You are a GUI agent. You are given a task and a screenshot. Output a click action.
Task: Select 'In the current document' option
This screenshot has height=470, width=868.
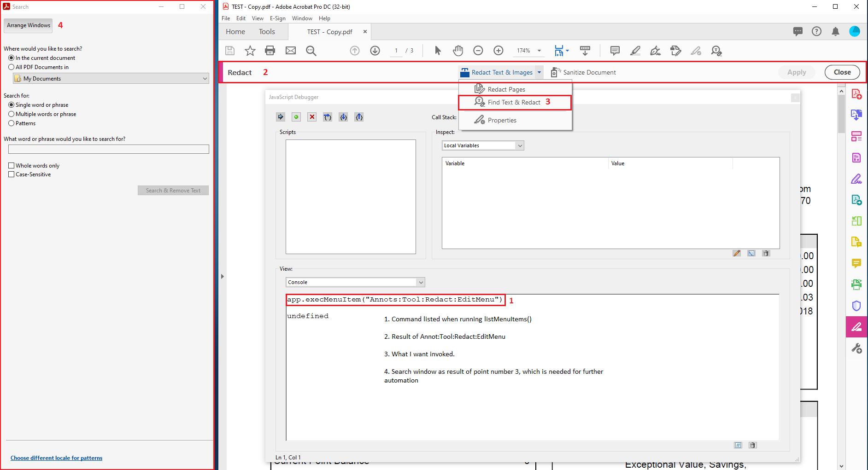[x=42, y=58]
